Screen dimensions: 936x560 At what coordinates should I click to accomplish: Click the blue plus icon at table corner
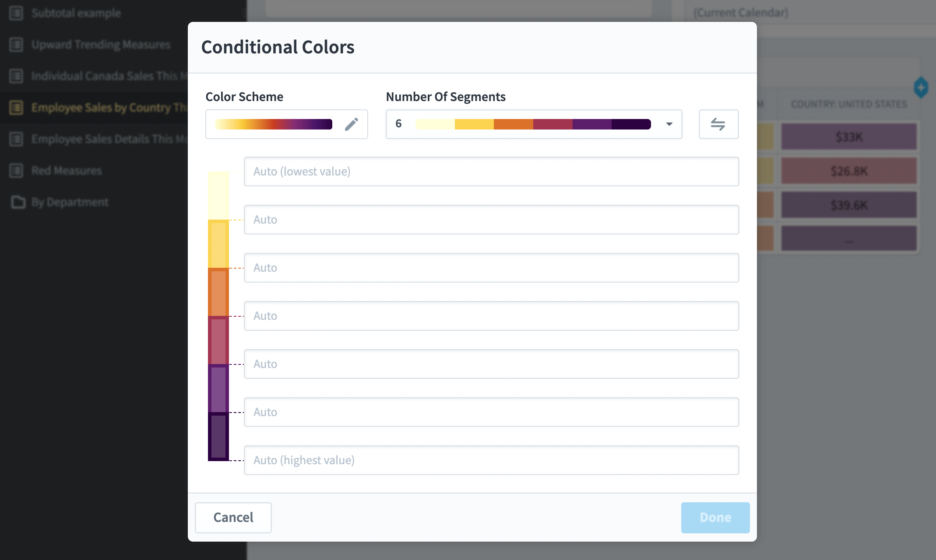(921, 87)
